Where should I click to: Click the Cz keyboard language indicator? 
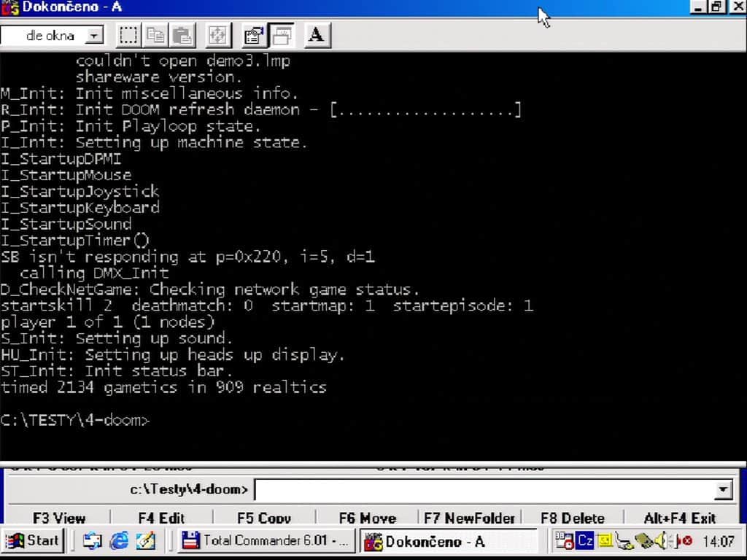[585, 540]
